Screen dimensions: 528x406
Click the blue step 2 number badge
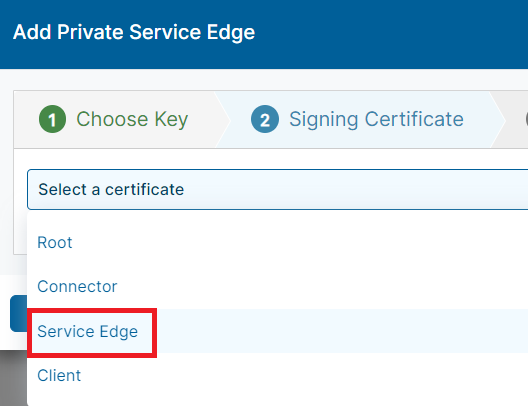(265, 119)
